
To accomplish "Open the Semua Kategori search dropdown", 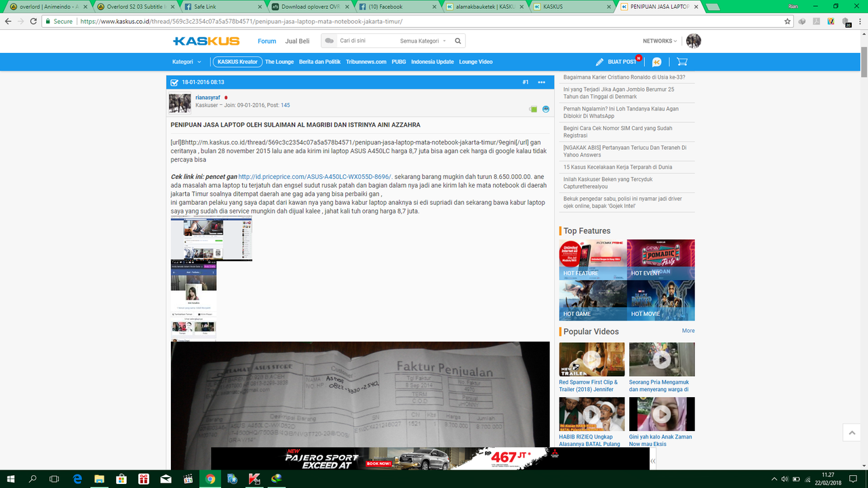I will pyautogui.click(x=423, y=41).
